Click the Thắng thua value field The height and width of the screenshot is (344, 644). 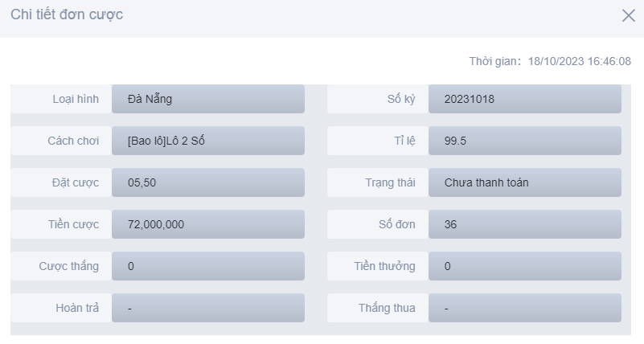pos(524,308)
